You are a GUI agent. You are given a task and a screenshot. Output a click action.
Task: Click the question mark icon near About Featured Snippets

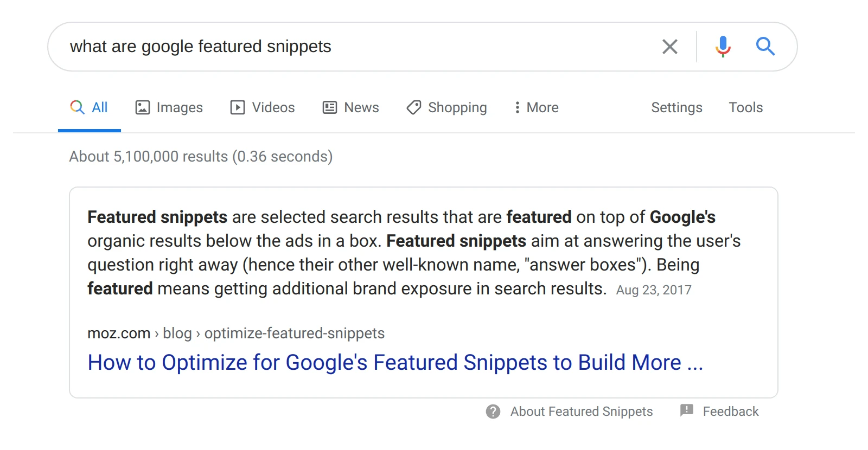point(493,412)
